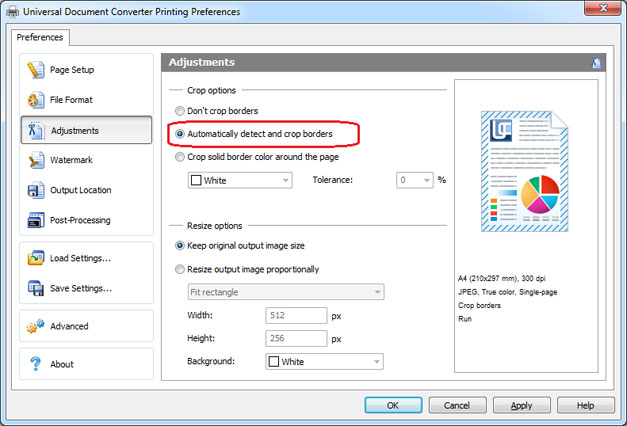Image resolution: width=627 pixels, height=426 pixels.
Task: Select Don't crop borders option
Action: tap(180, 111)
